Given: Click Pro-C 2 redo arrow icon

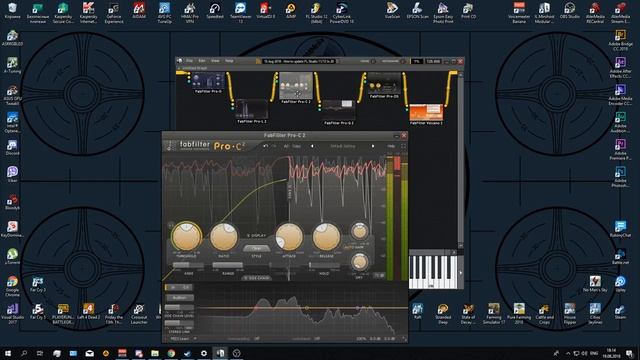Looking at the screenshot, I should [274, 146].
